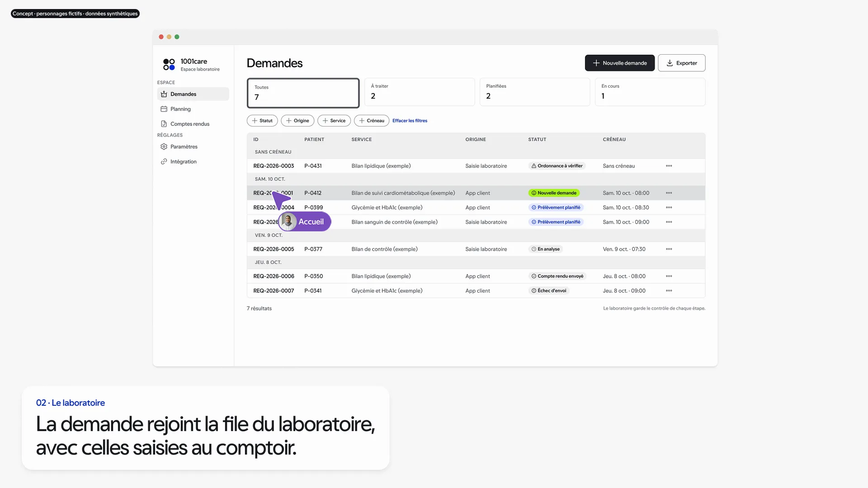This screenshot has height=488, width=868.
Task: Open more options for REQ-2026-0006 row
Action: click(x=669, y=276)
